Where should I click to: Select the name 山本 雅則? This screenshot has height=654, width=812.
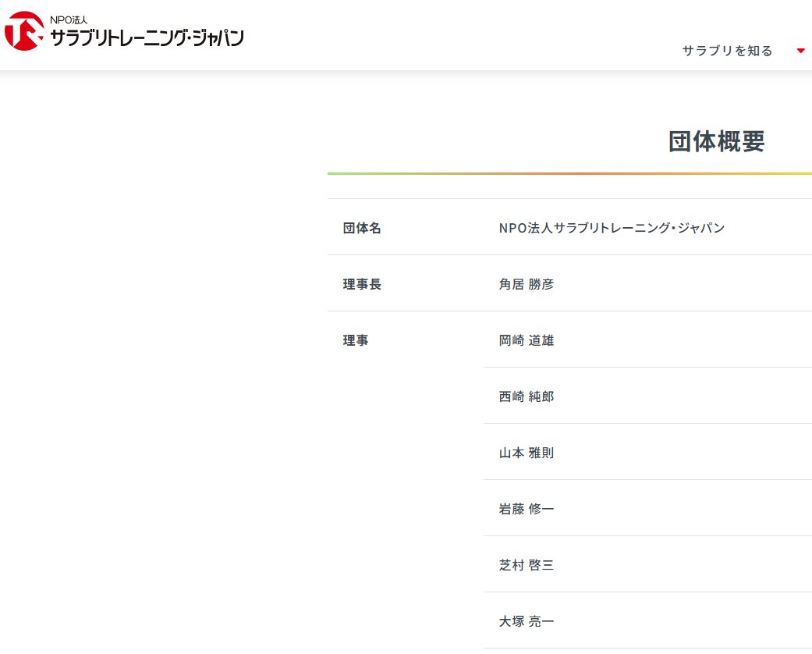coord(527,453)
